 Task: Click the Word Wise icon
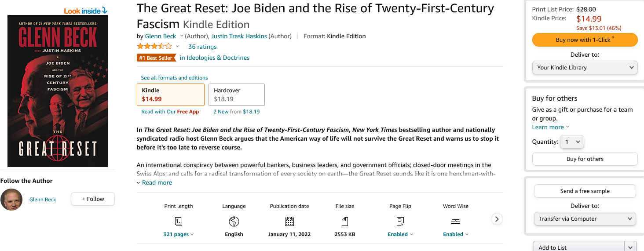[x=456, y=221]
